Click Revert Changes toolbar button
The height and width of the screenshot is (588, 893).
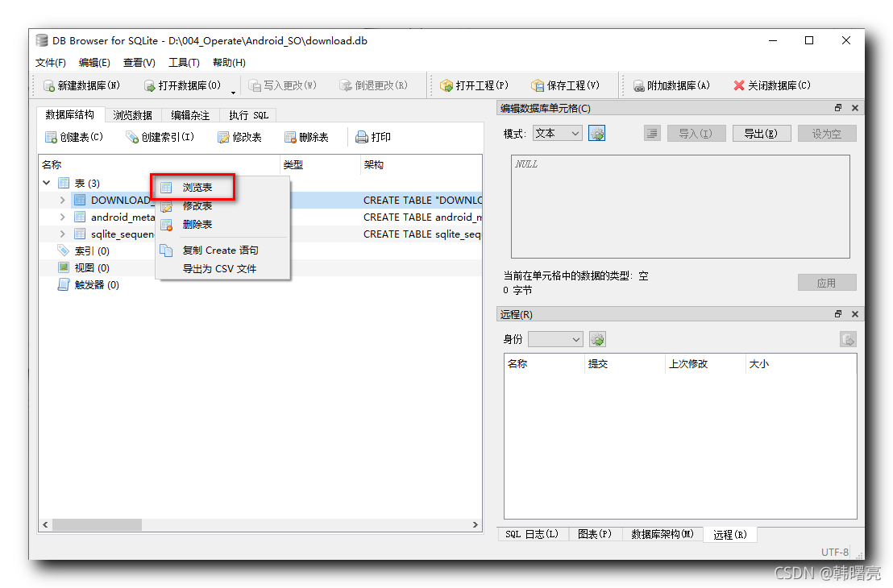[374, 85]
